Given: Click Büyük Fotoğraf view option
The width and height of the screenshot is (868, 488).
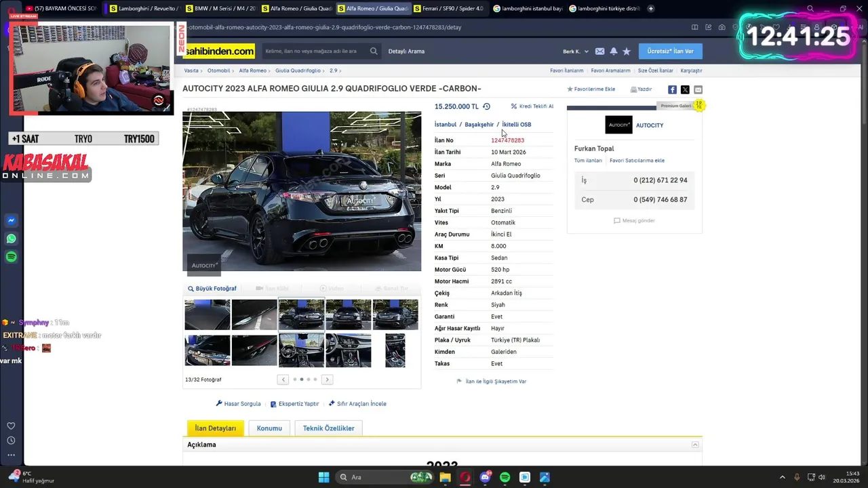Looking at the screenshot, I should (x=212, y=289).
